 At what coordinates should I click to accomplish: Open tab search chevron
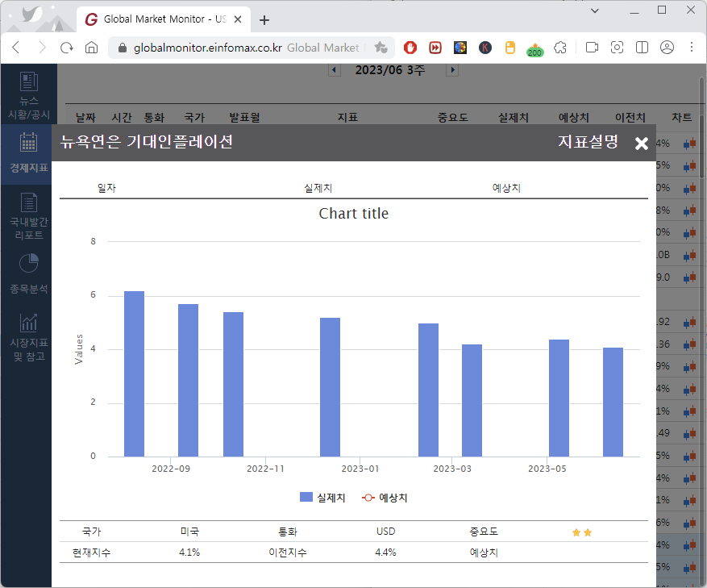(x=595, y=10)
